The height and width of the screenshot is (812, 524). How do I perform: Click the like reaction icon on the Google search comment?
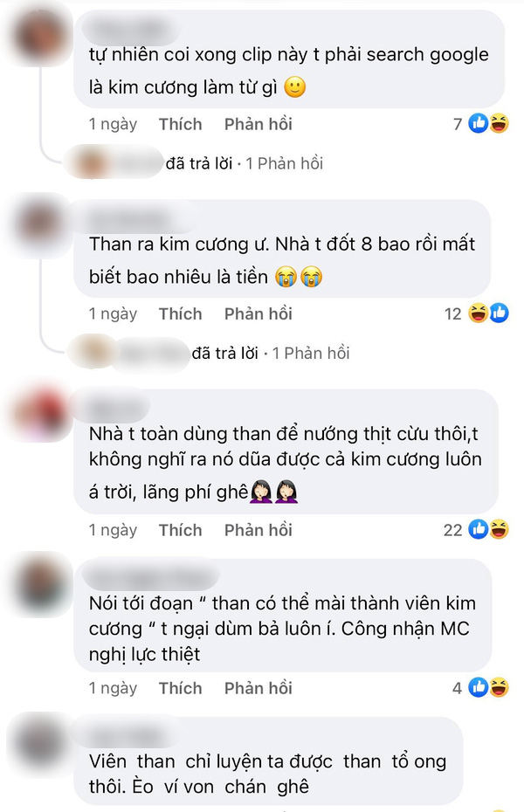point(479,124)
